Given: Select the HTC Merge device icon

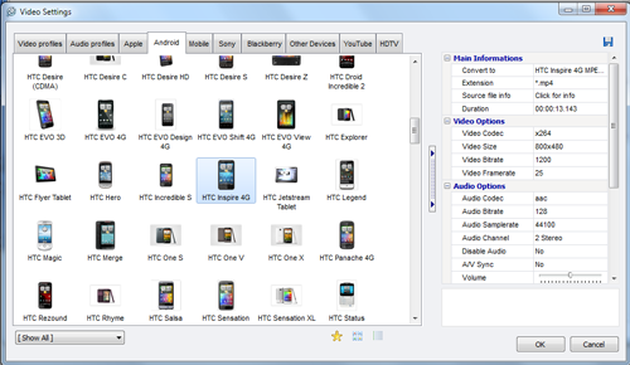Looking at the screenshot, I should pyautogui.click(x=105, y=235).
